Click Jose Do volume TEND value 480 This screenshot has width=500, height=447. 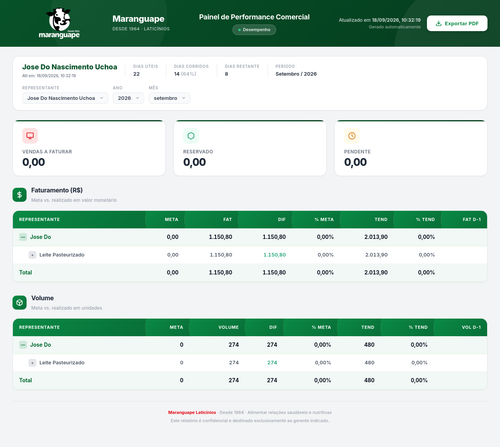pyautogui.click(x=369, y=345)
